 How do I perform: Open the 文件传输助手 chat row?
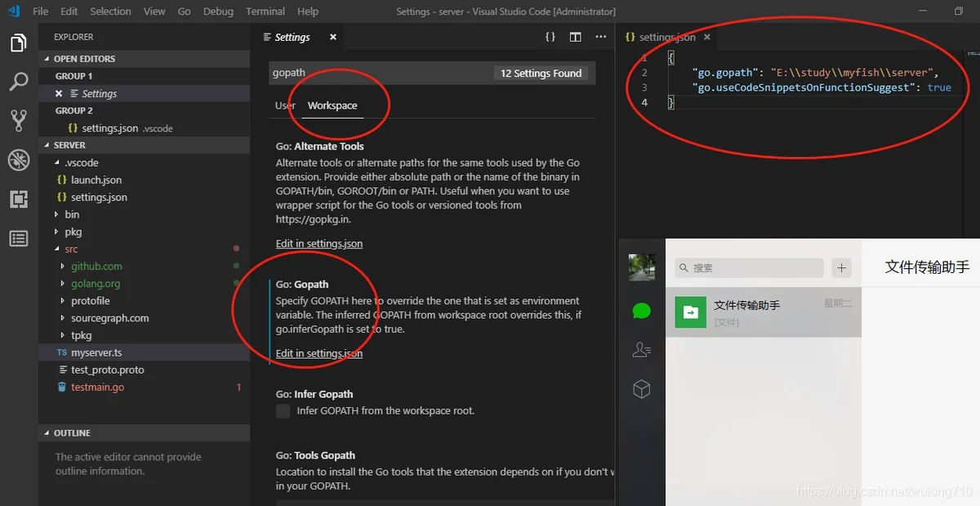[x=764, y=311]
